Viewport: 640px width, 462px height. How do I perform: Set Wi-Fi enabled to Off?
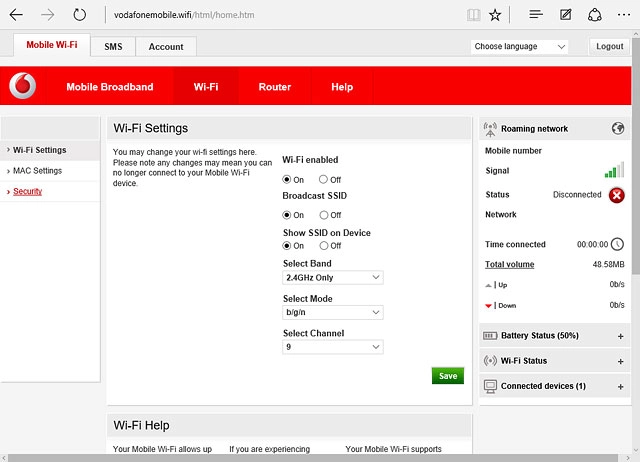pyautogui.click(x=323, y=180)
